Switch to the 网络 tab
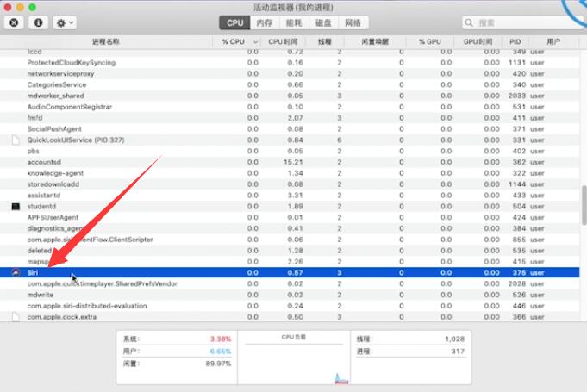This screenshot has height=392, width=587. pos(353,22)
